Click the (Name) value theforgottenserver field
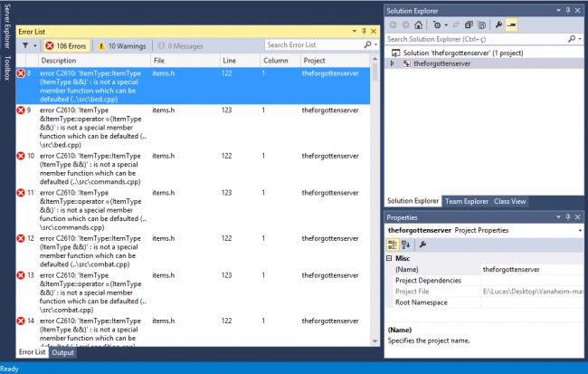Screen dimensions: 588x374 coord(533,269)
